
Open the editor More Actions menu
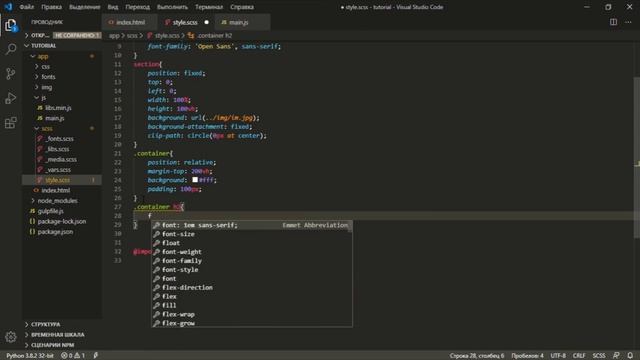point(628,22)
